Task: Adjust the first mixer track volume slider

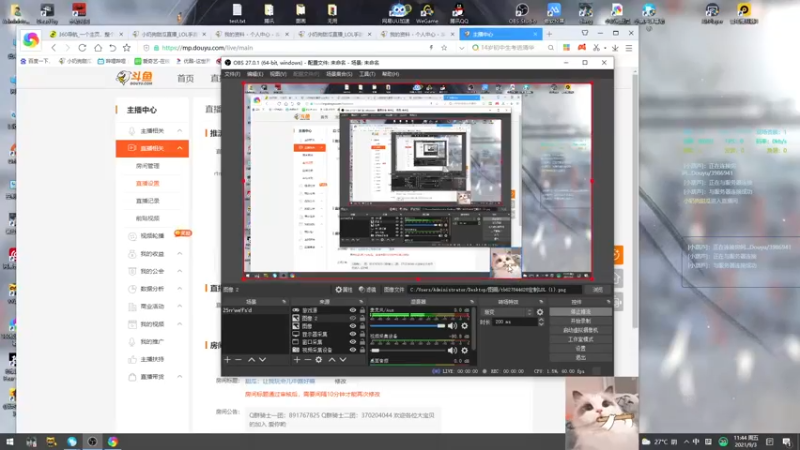Action: pyautogui.click(x=408, y=326)
